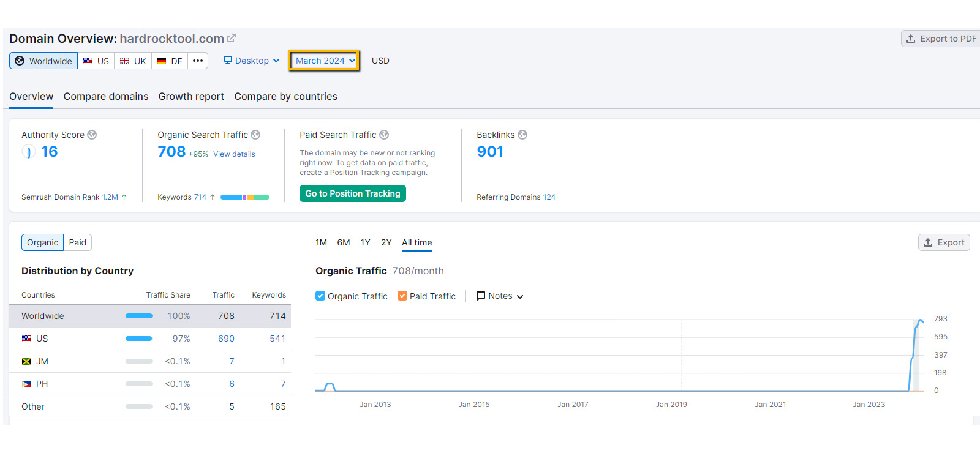This screenshot has height=453, width=980.
Task: Open the March 2024 date dropdown
Action: pyautogui.click(x=325, y=61)
